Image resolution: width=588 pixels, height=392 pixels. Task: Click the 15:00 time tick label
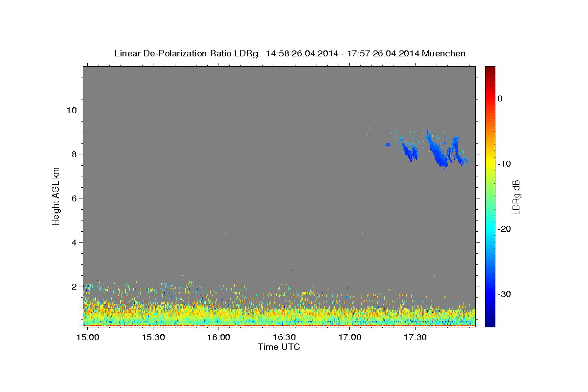87,338
